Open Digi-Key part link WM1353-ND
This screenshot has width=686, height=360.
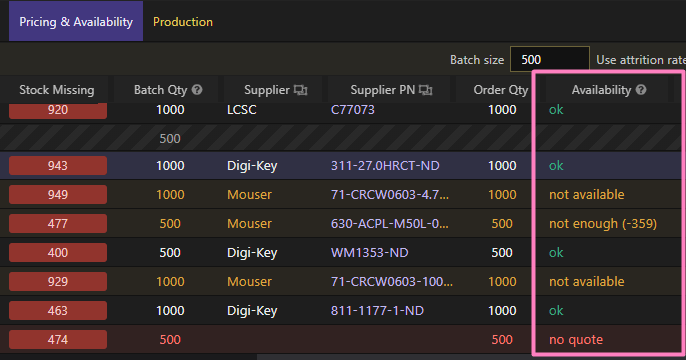coord(369,252)
